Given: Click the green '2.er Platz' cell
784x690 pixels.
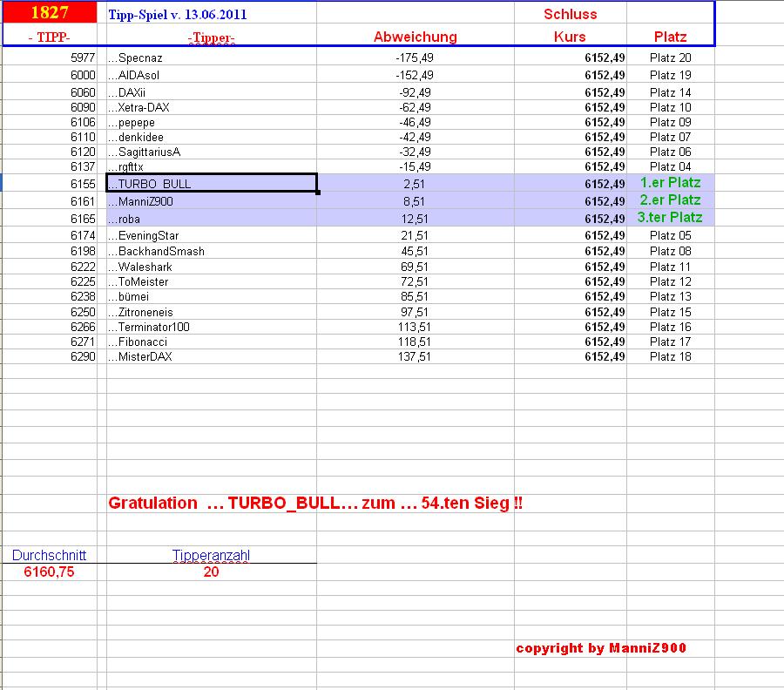Looking at the screenshot, I should pyautogui.click(x=670, y=200).
